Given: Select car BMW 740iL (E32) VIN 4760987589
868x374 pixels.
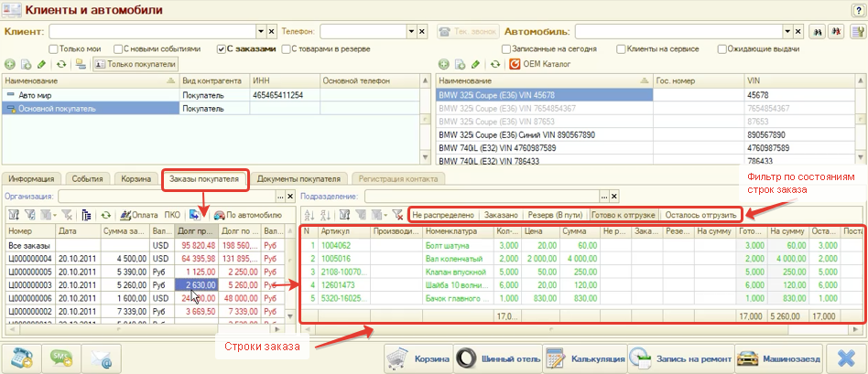Looking at the screenshot, I should 645,148.
